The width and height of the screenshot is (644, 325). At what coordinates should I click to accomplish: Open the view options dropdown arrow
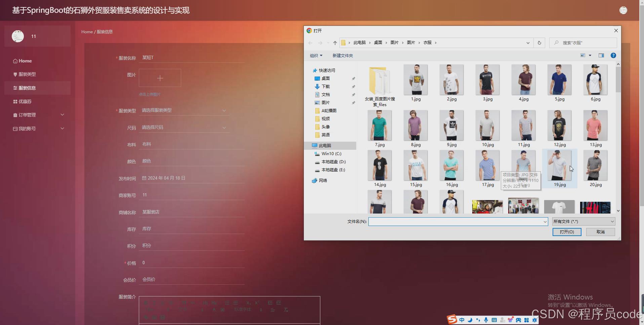pos(590,55)
